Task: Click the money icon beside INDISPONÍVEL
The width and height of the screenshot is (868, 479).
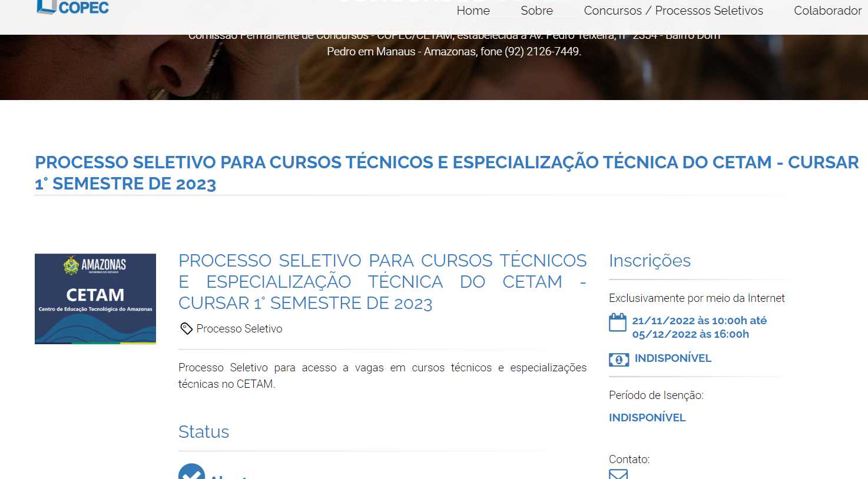Action: 619,359
